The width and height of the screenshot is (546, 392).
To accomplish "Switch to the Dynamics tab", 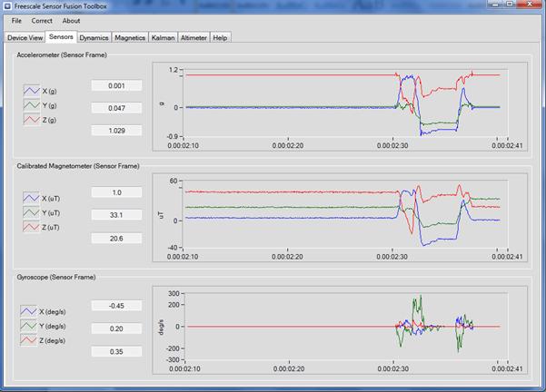I will 94,37.
